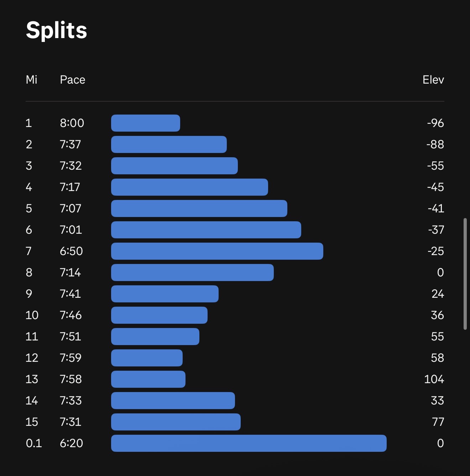Select the 7:37 pace bar for mile 2
The image size is (470, 476).
[x=169, y=144]
